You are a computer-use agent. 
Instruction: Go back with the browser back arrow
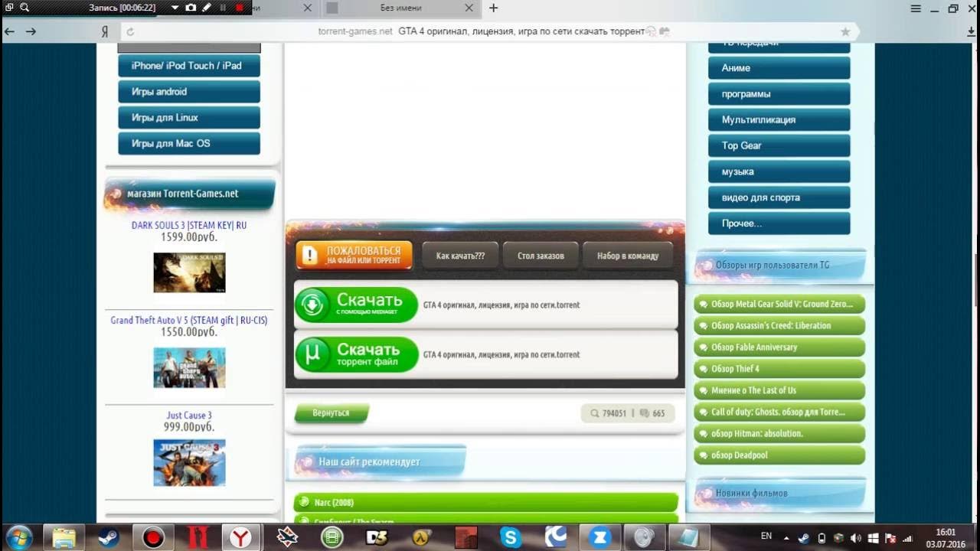[10, 31]
